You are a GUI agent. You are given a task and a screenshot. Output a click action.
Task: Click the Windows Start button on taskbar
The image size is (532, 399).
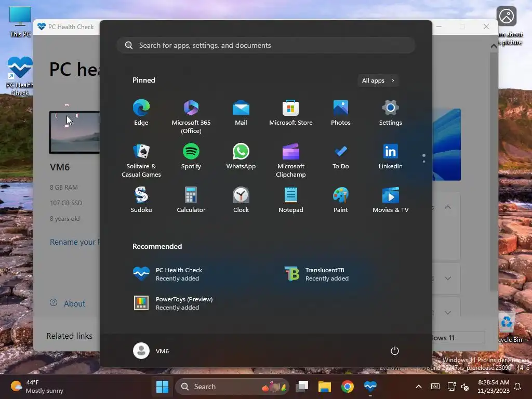pos(162,387)
